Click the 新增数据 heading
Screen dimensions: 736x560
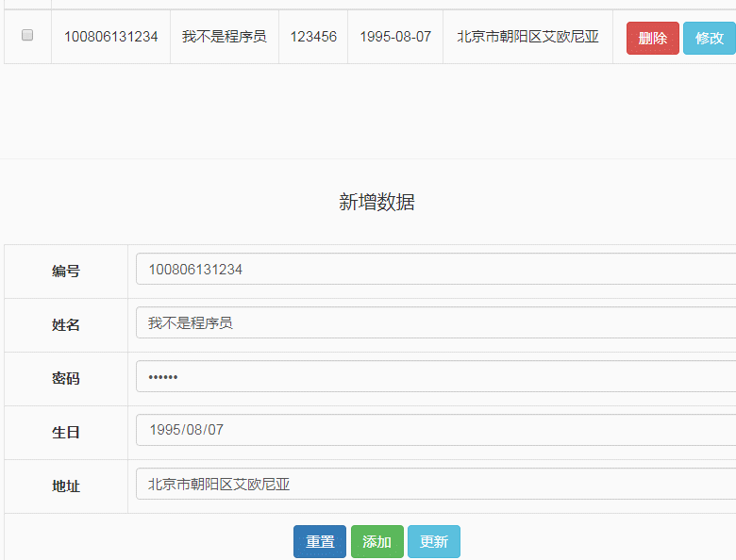coord(376,202)
